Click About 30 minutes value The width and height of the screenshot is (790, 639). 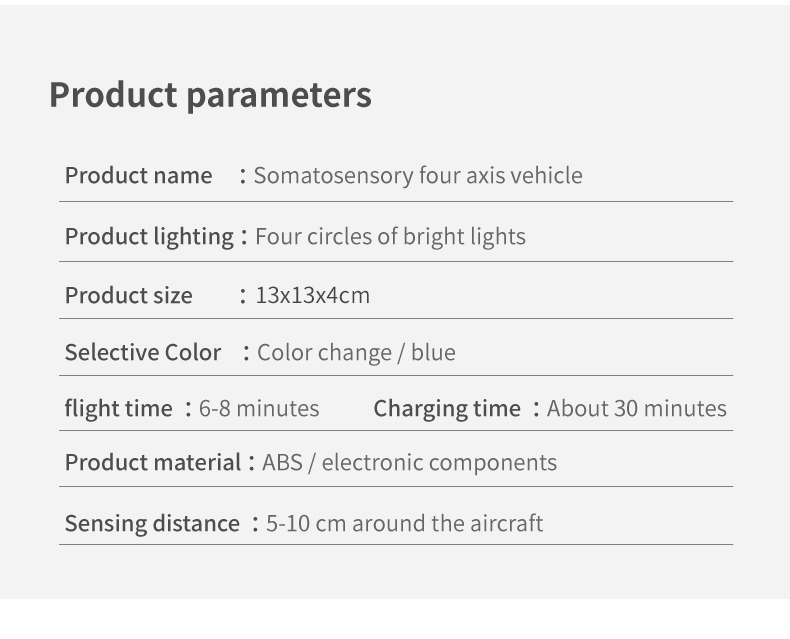click(637, 409)
